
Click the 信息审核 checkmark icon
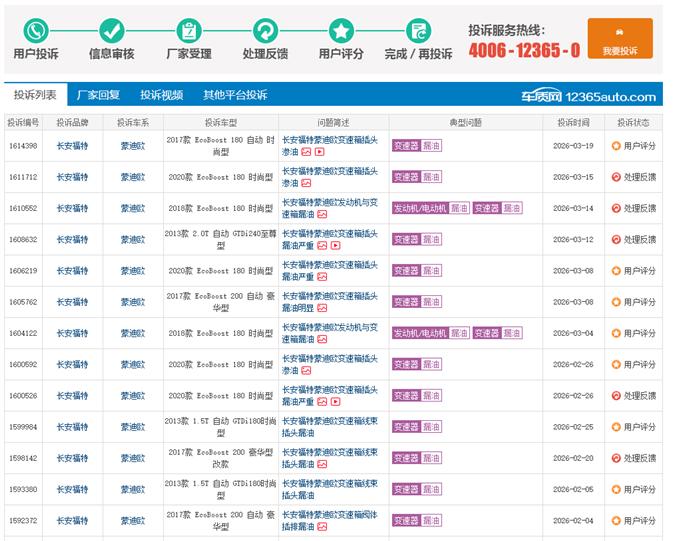pos(112,31)
